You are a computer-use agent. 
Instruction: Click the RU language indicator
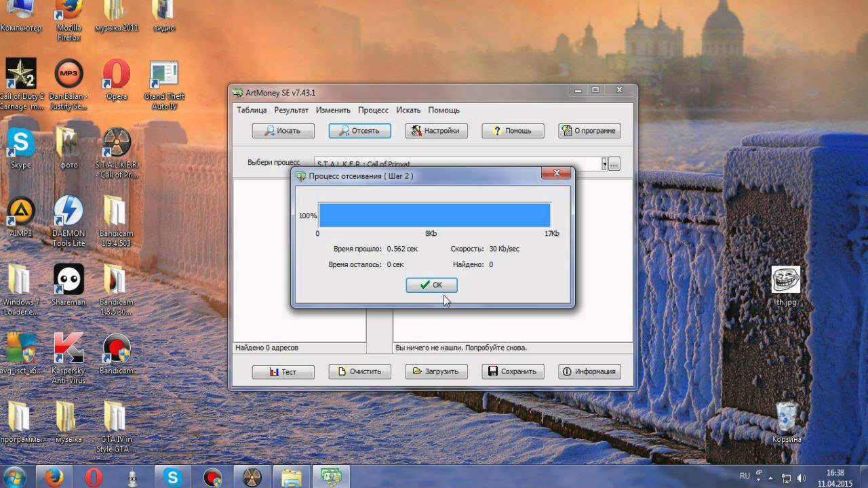(745, 476)
